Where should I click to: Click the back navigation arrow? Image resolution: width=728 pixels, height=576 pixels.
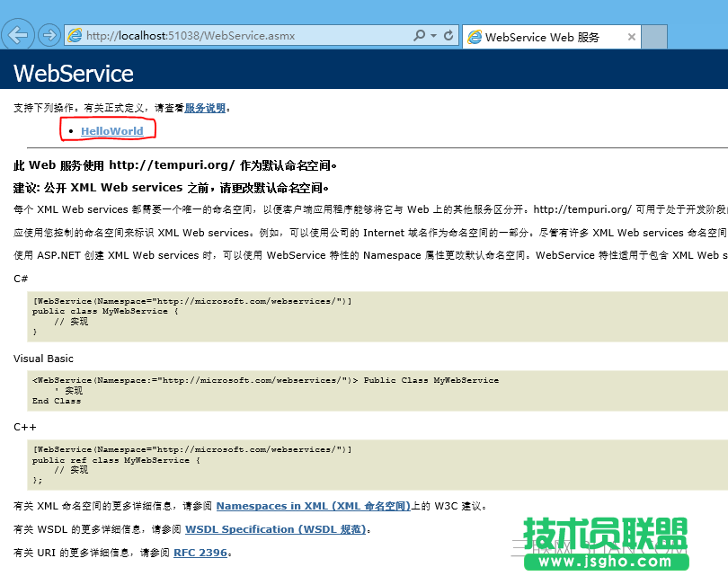(x=19, y=35)
